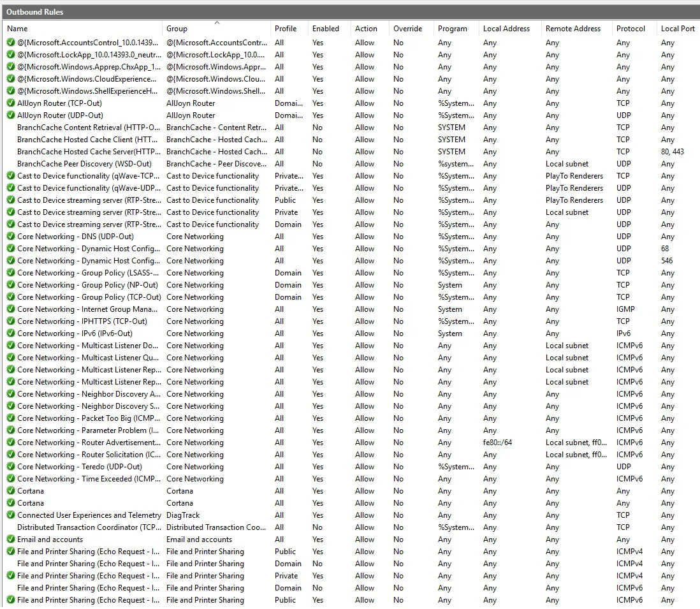Screen dimensions: 700x609
Task: Click enabled icon beside Core Networking - IPv6 (IPv6-Out)
Action: (x=11, y=334)
